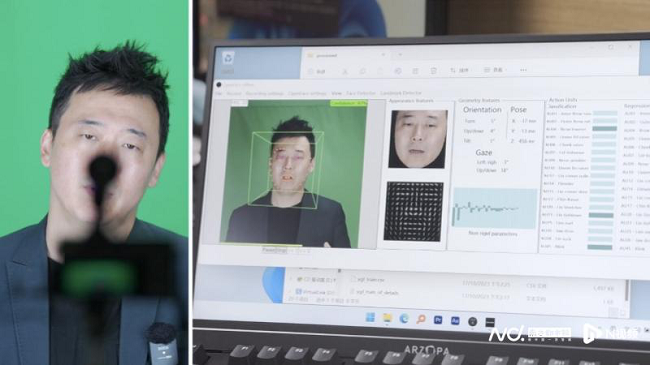650x365 pixels.
Task: Click the three-dot See more button
Action: [x=523, y=70]
